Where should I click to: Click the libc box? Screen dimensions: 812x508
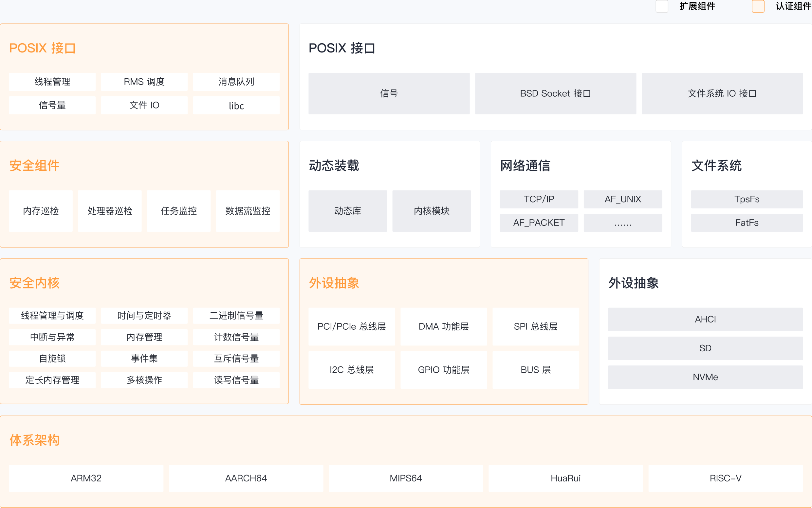pyautogui.click(x=236, y=106)
